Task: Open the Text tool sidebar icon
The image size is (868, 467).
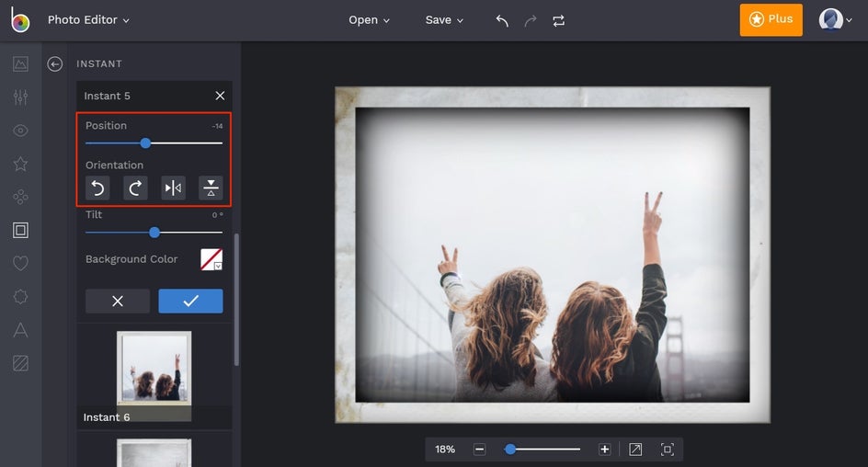Action: tap(20, 330)
